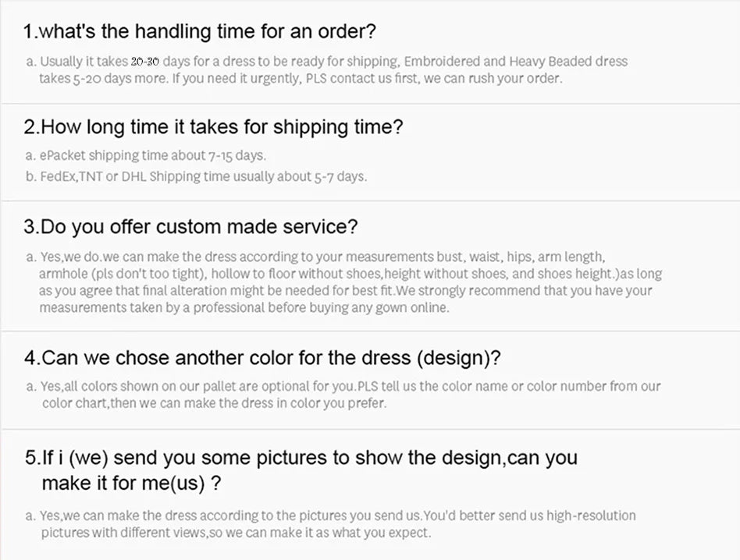
Task: Click the "Embroidered and Heavy Beaded dress" text
Action: coord(515,61)
